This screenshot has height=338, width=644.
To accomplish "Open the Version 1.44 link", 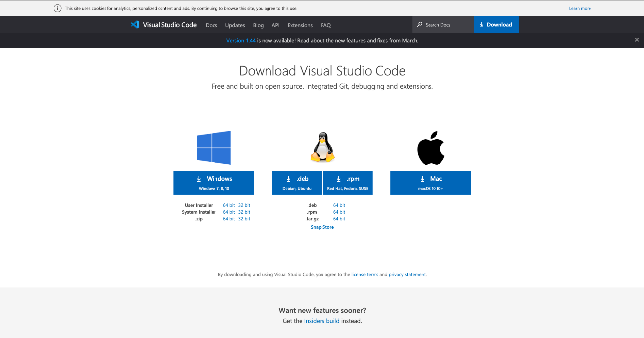I will 241,40.
